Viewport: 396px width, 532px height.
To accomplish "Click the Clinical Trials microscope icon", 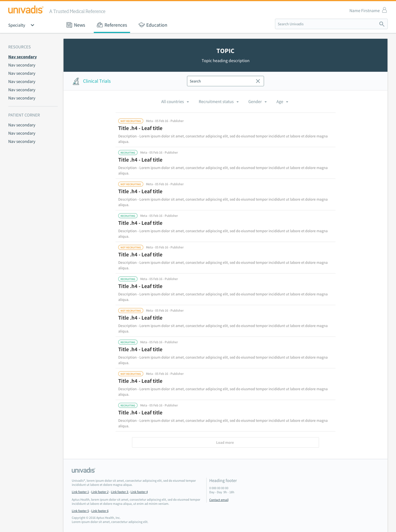I will pyautogui.click(x=76, y=81).
